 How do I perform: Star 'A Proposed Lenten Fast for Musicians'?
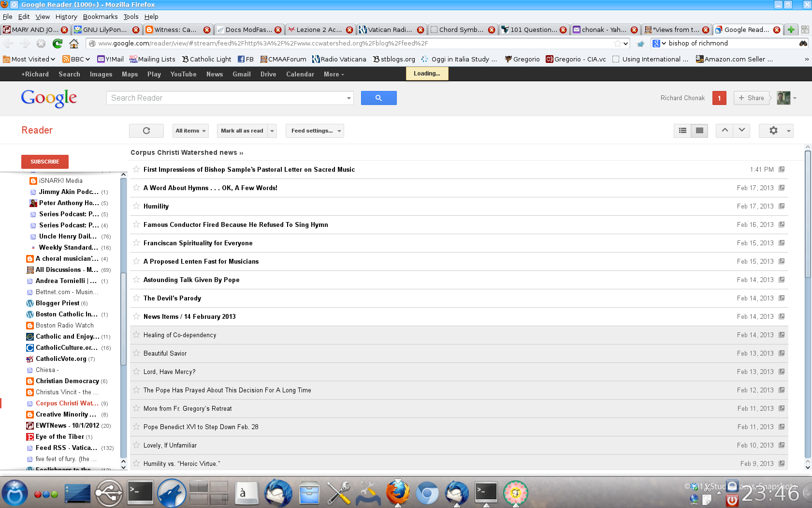[136, 261]
